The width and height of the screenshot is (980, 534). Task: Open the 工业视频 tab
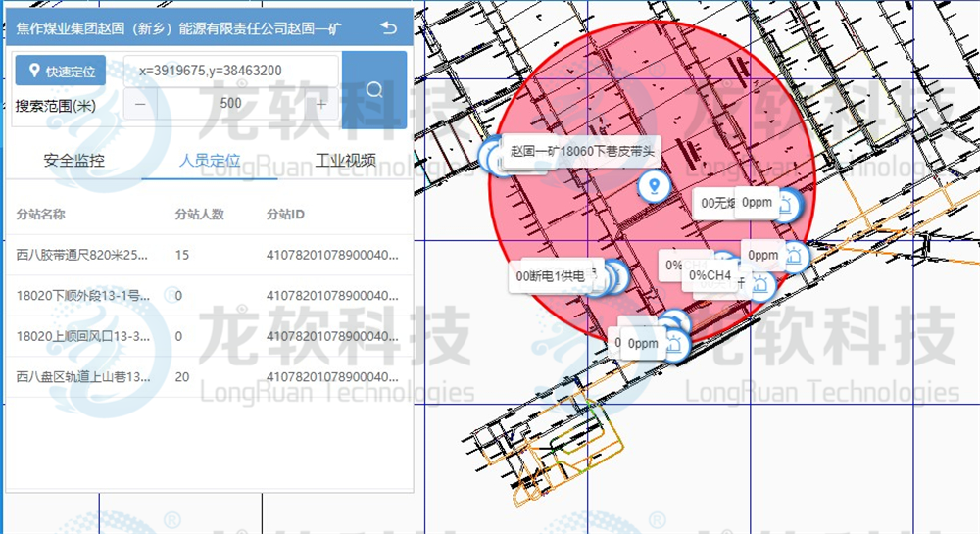pyautogui.click(x=345, y=161)
